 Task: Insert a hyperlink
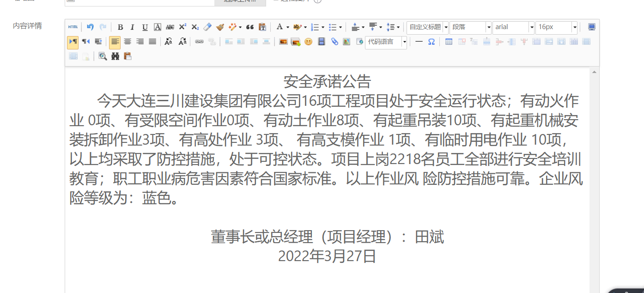tap(199, 42)
